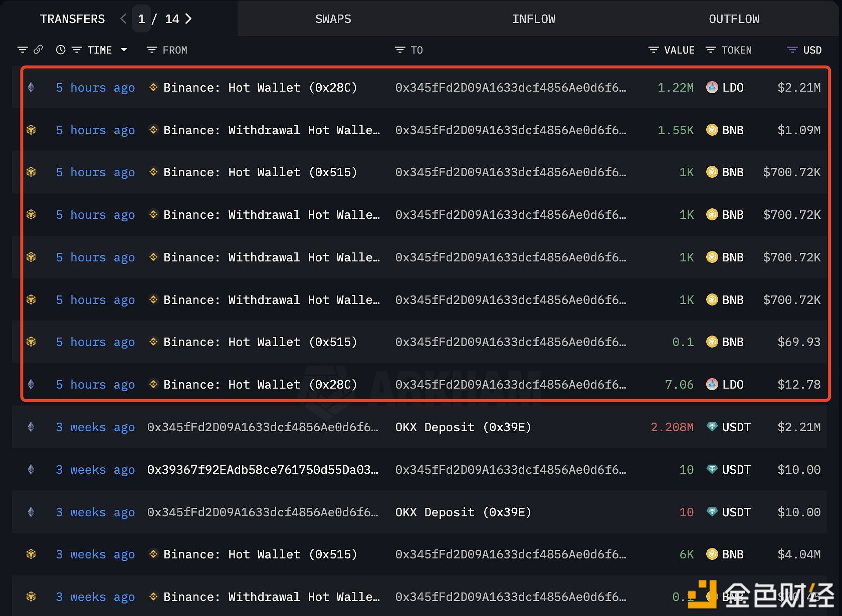The height and width of the screenshot is (616, 842).
Task: Click the USDT token icon on 2.208M row
Action: tap(712, 427)
